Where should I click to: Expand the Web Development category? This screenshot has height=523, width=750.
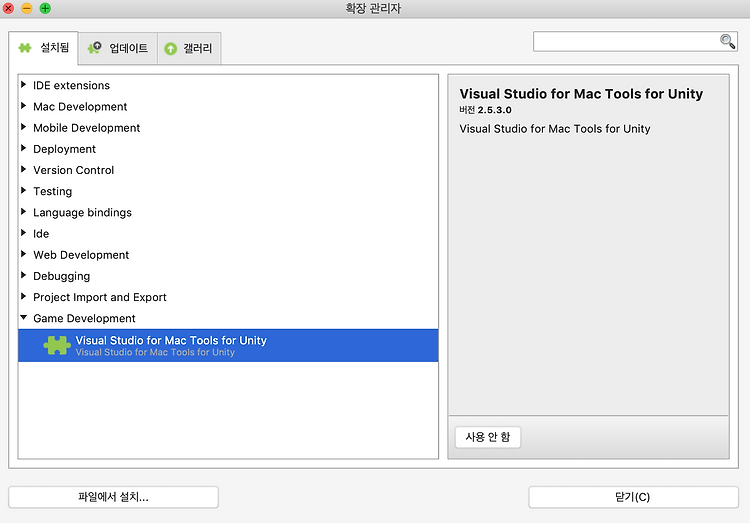(23, 254)
